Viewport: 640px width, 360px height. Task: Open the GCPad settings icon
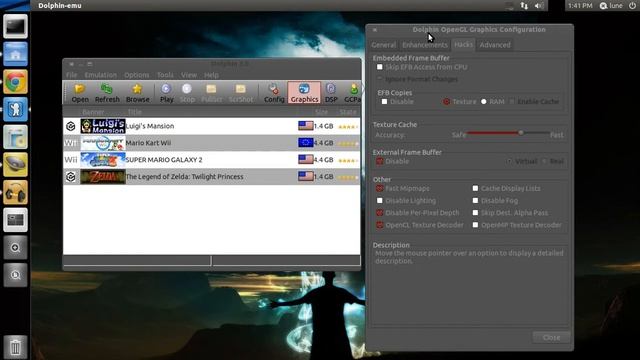pyautogui.click(x=353, y=93)
